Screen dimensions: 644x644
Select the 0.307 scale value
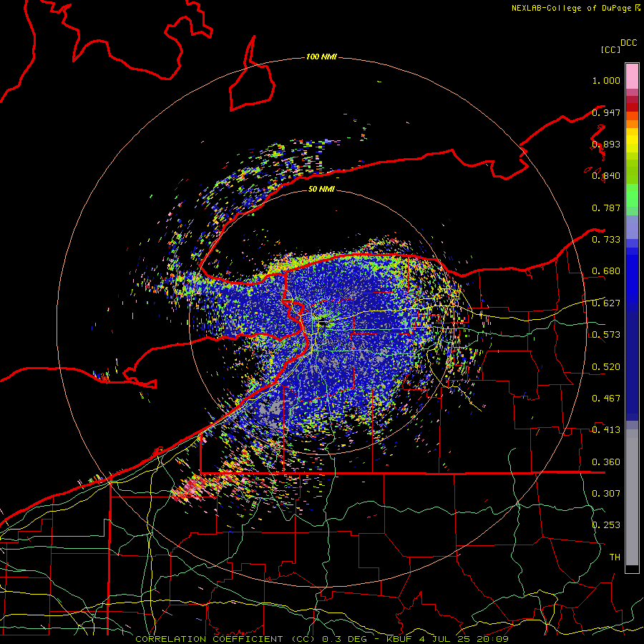(606, 493)
